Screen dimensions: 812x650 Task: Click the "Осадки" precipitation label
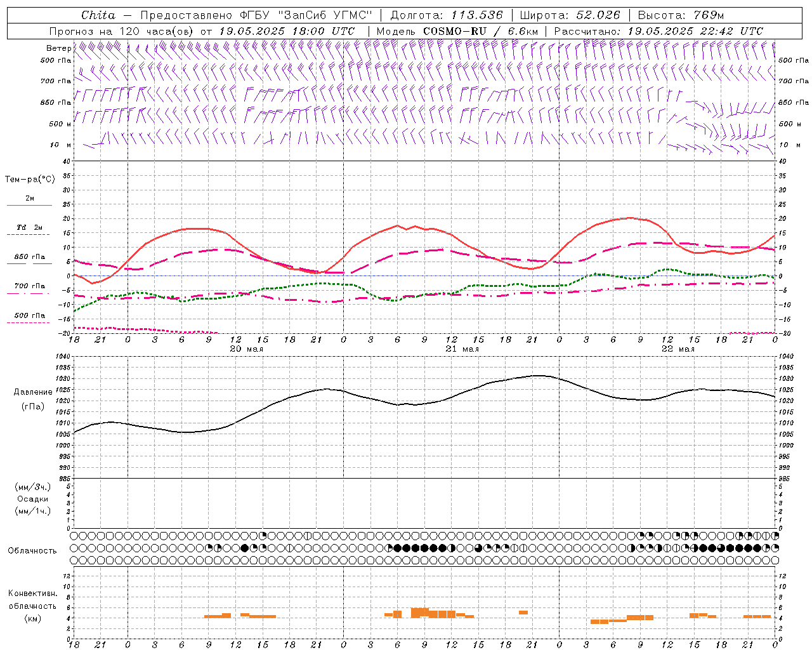[33, 500]
